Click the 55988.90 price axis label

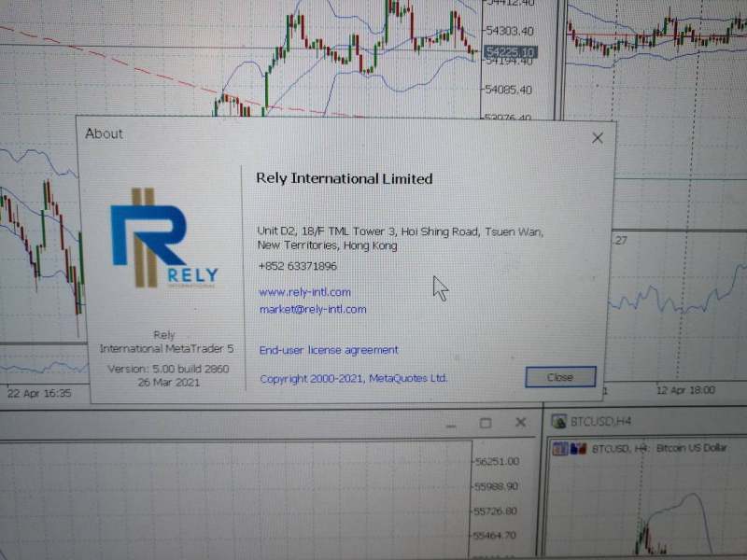click(497, 486)
